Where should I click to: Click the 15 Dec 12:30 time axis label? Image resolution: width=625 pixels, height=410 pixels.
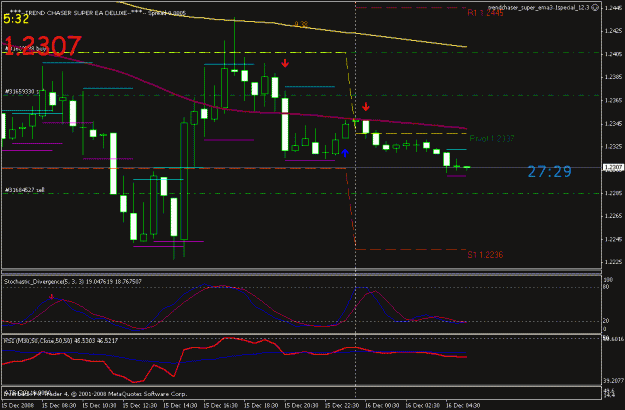point(140,405)
